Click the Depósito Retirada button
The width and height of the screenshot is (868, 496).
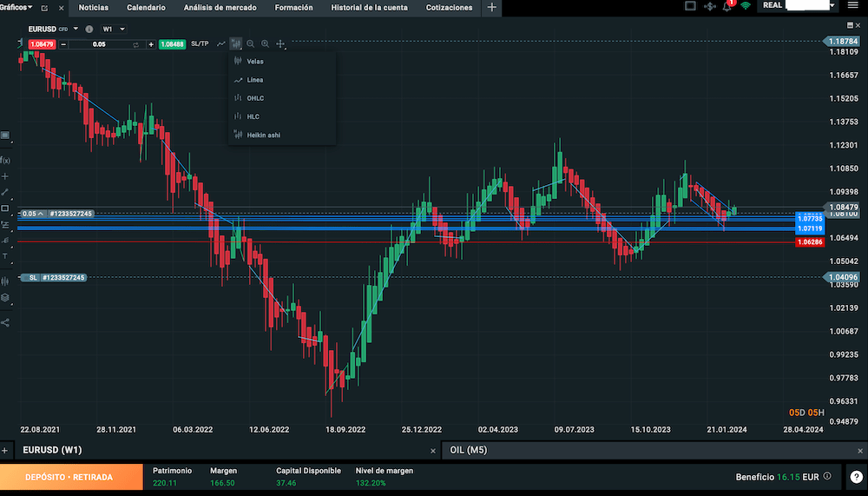click(x=70, y=477)
